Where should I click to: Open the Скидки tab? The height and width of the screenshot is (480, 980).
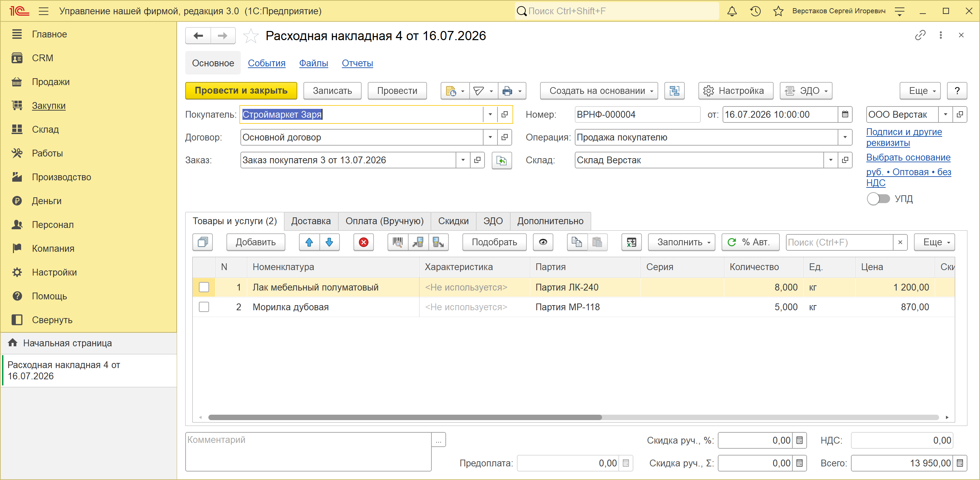453,221
